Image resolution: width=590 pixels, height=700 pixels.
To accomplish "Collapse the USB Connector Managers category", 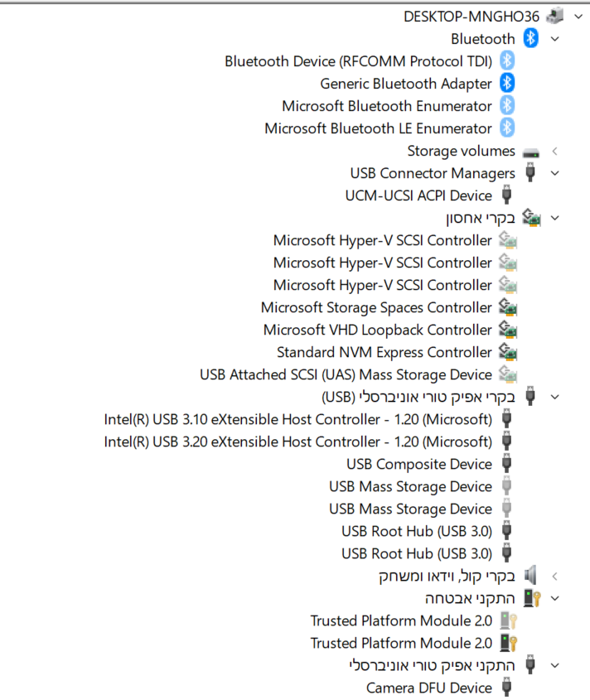I will tap(555, 173).
